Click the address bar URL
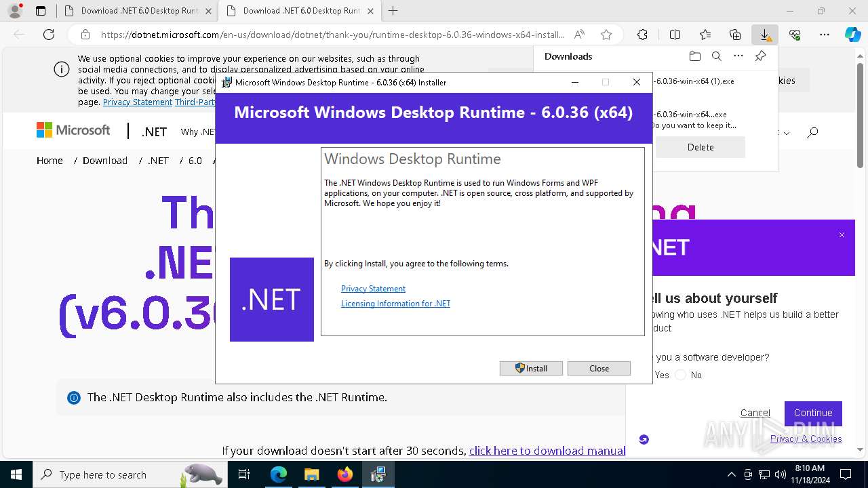Screen dimensions: 868x488 point(332,35)
